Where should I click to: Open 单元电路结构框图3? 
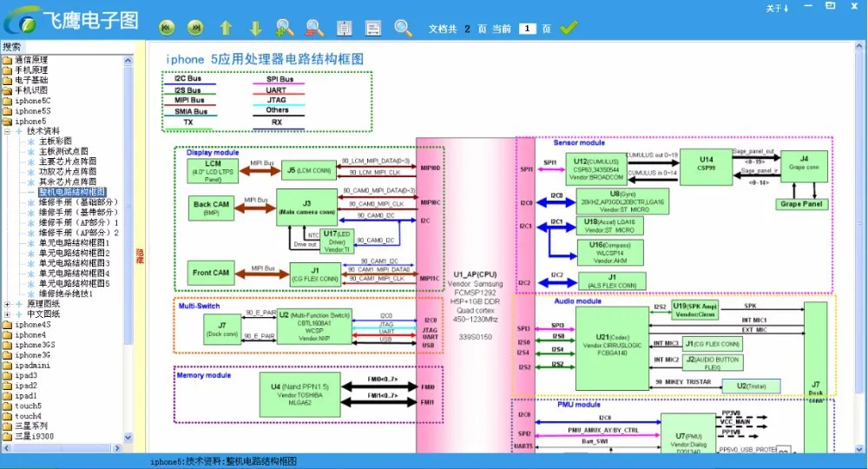click(74, 263)
